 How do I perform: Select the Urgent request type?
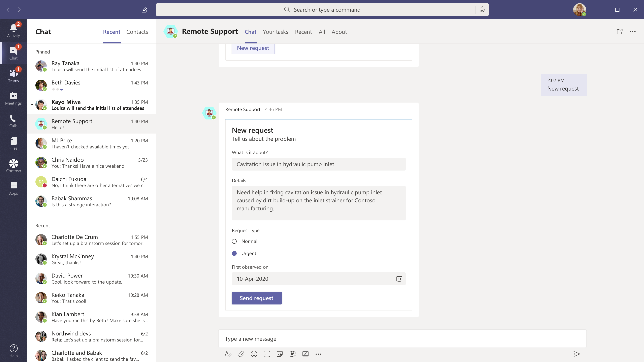pos(234,253)
